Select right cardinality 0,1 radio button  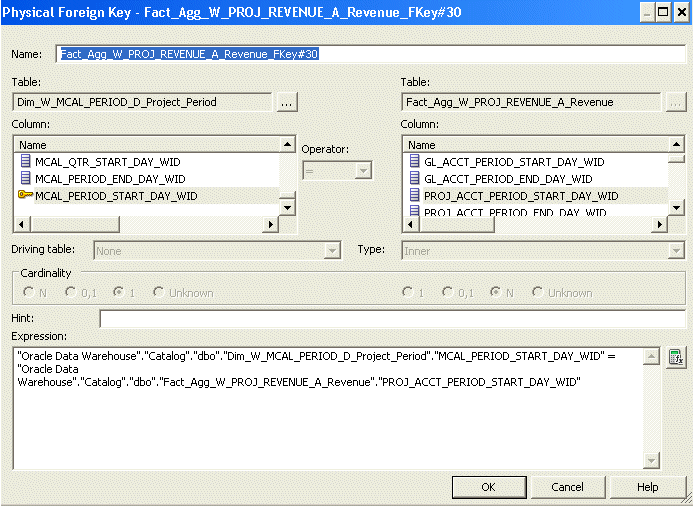pyautogui.click(x=448, y=293)
